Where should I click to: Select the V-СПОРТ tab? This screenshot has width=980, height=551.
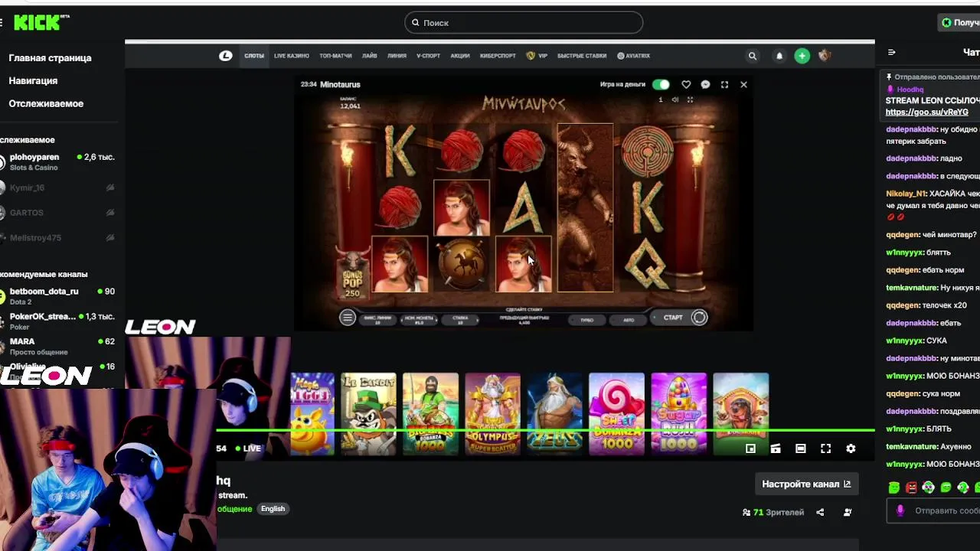tap(428, 56)
